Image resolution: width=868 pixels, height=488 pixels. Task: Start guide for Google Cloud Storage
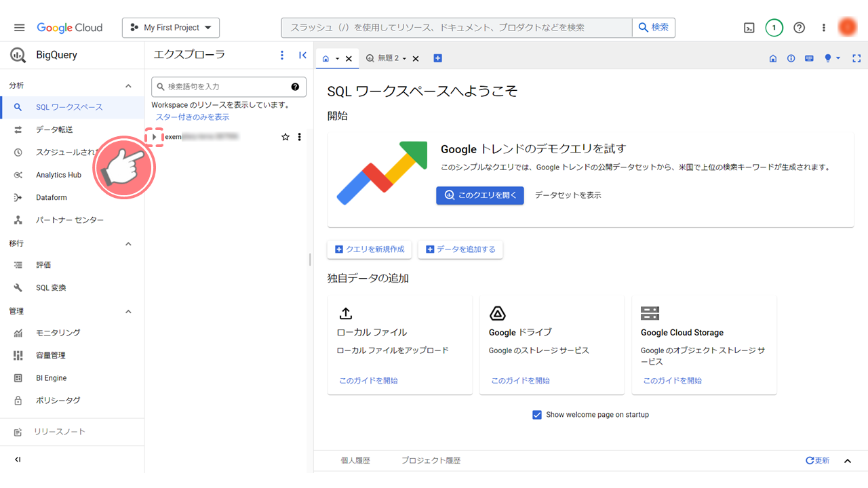[672, 381]
